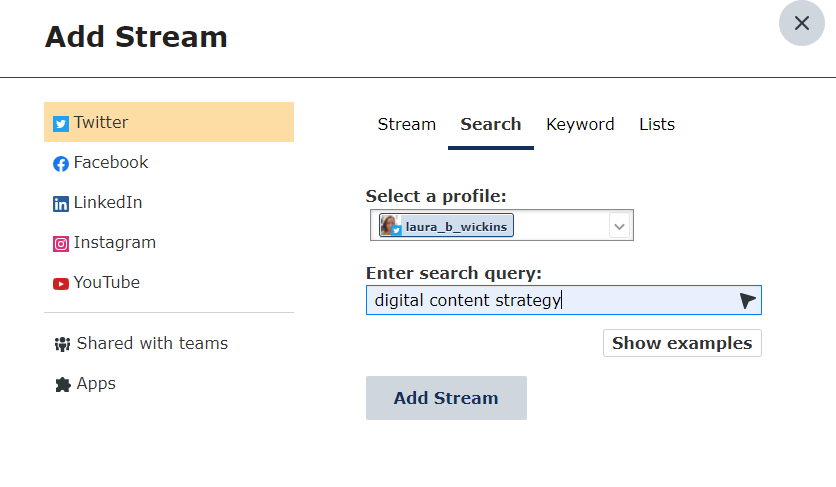The image size is (836, 487).
Task: Select the laura_b_wickins profile chip
Action: [446, 225]
